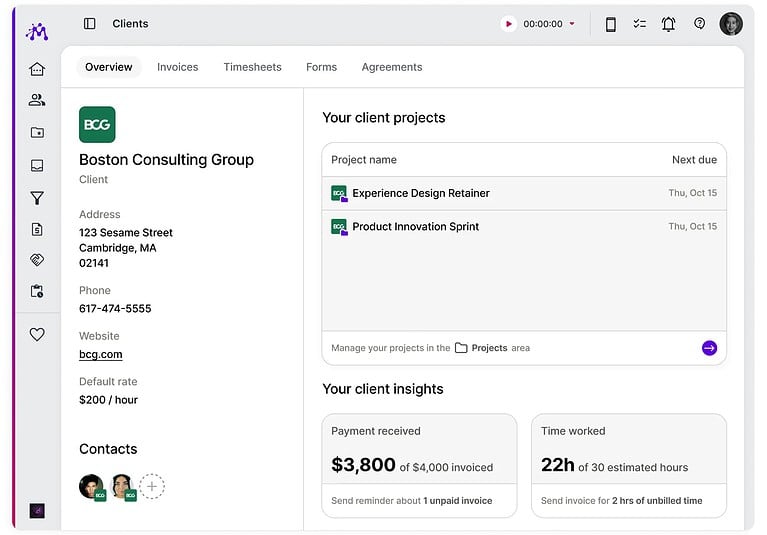
Task: Open the bcg.com website link
Action: tap(101, 354)
